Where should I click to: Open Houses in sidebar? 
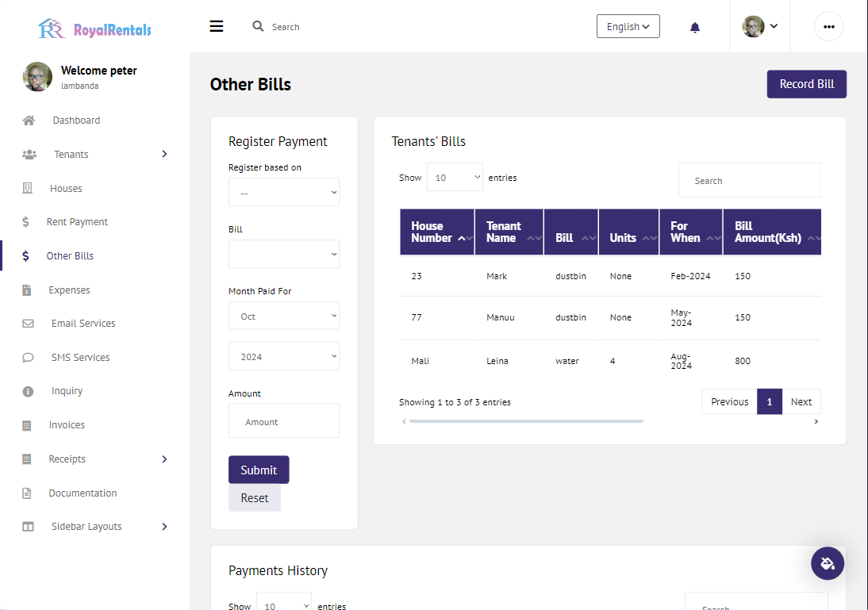[x=66, y=188]
